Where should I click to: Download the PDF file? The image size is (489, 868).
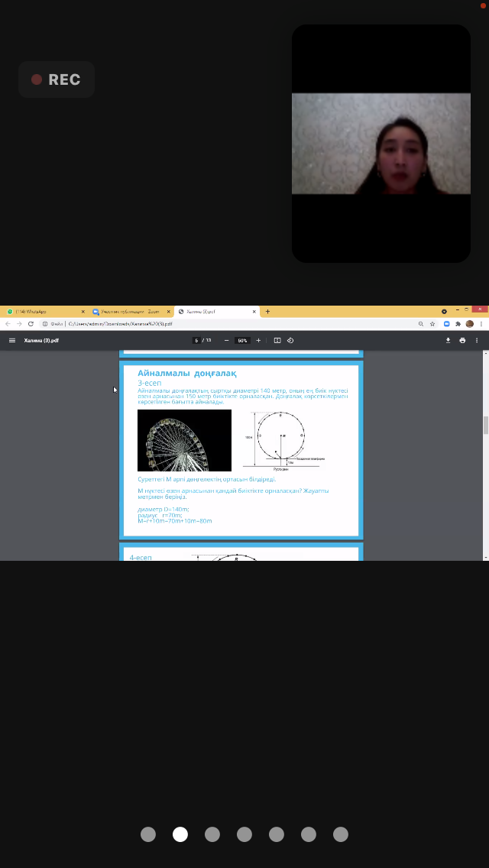(x=448, y=341)
